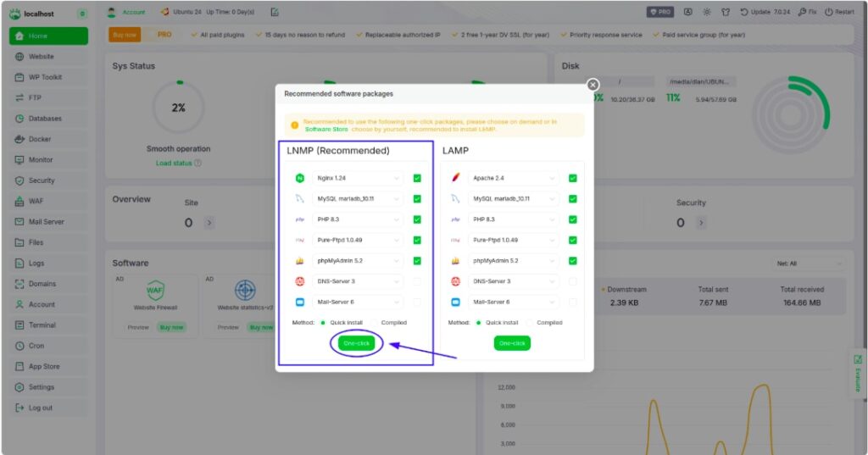Open DNS-Server 3 dropdown in LAMP
The width and height of the screenshot is (868, 455).
[513, 281]
